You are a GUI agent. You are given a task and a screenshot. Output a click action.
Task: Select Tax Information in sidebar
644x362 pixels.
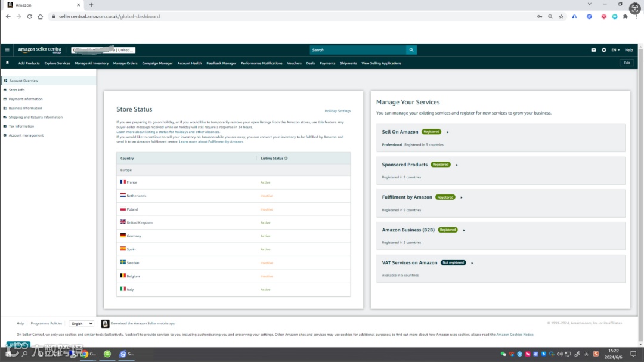[x=21, y=126]
